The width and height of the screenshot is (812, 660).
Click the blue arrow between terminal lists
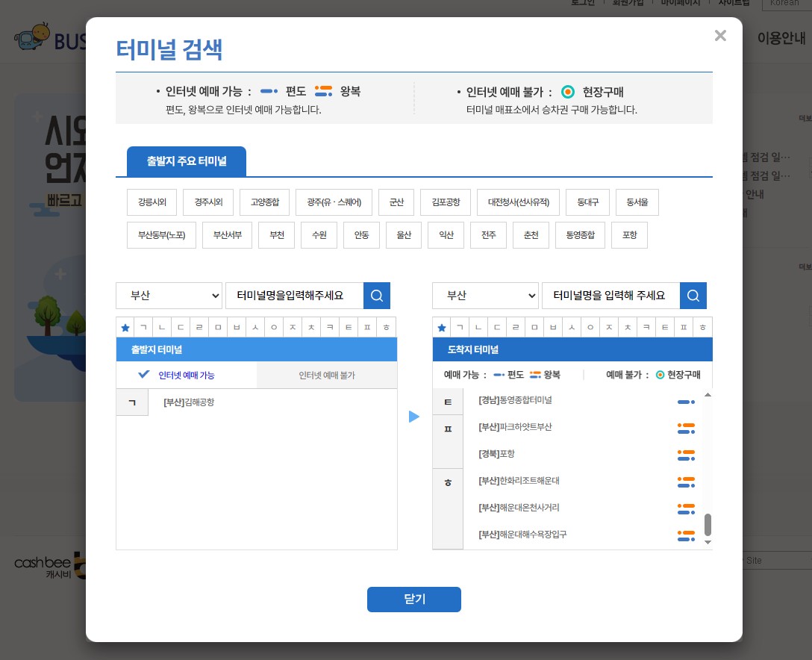tap(414, 417)
